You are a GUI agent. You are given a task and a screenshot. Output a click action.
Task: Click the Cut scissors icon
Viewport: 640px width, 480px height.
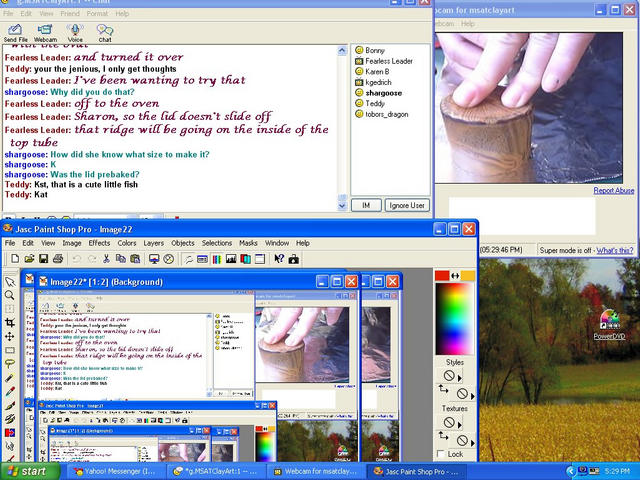106,259
